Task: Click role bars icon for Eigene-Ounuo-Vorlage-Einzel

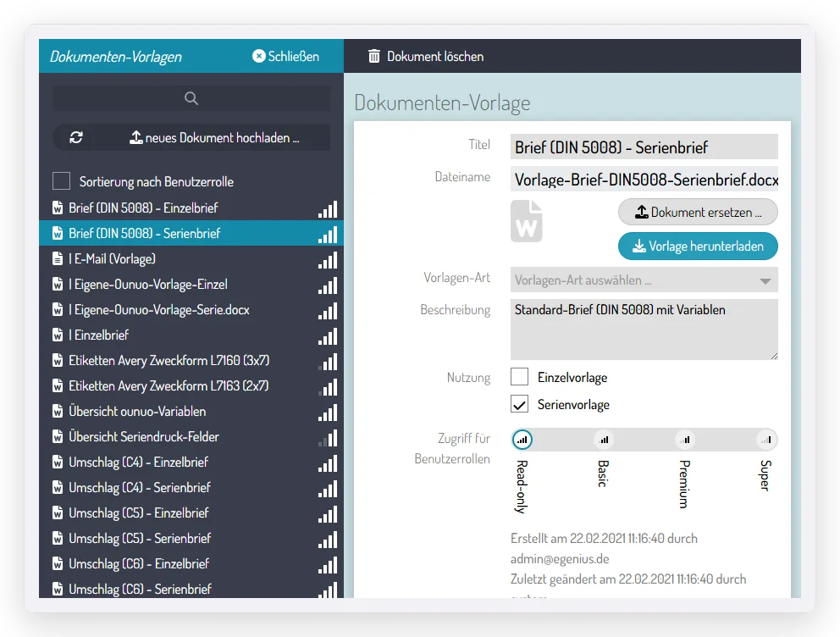Action: (x=328, y=285)
